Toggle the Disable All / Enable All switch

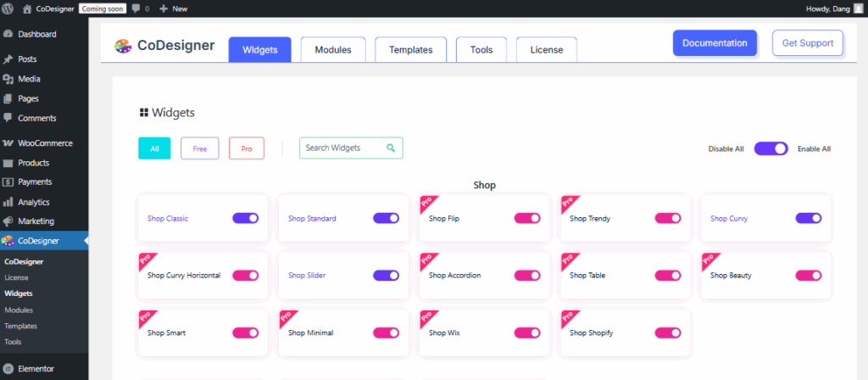(771, 148)
